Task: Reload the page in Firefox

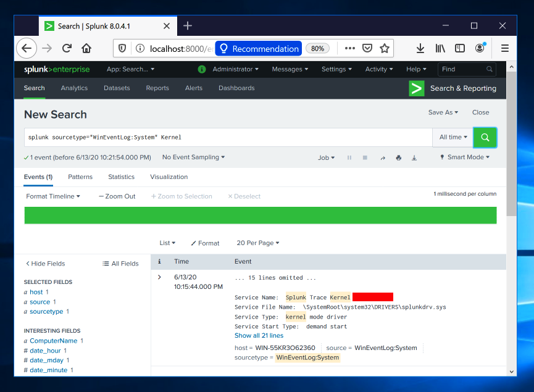Action: 67,48
